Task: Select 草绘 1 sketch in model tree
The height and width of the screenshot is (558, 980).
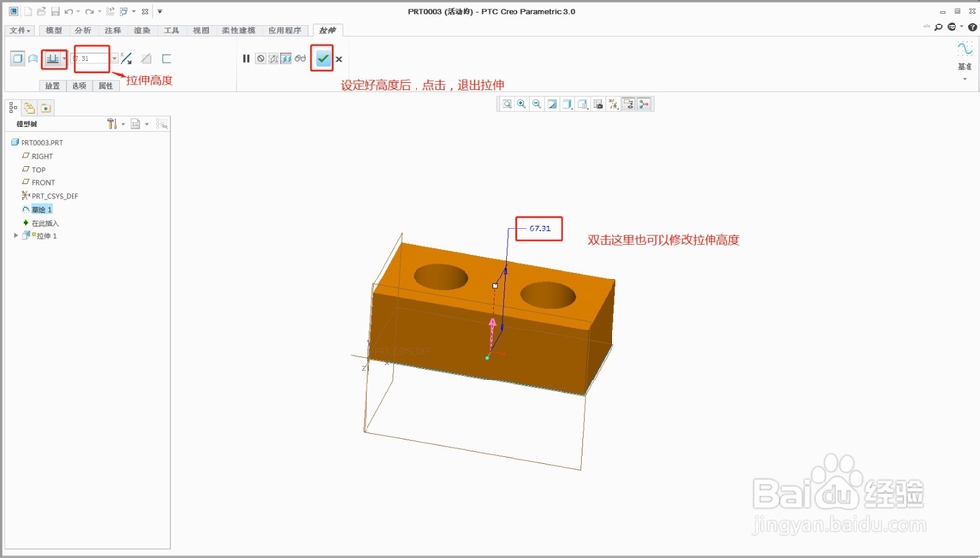Action: tap(37, 209)
